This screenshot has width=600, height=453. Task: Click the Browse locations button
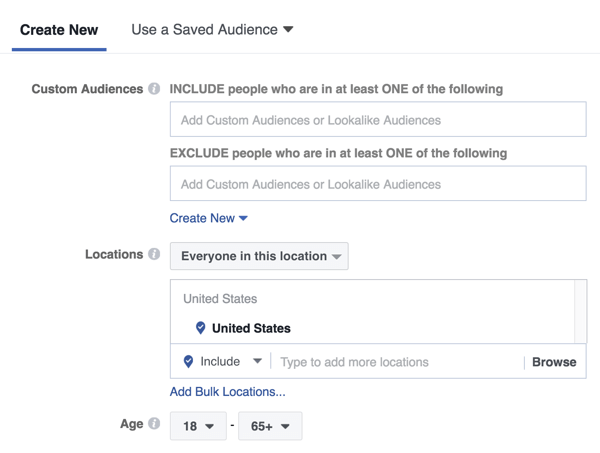pos(554,362)
